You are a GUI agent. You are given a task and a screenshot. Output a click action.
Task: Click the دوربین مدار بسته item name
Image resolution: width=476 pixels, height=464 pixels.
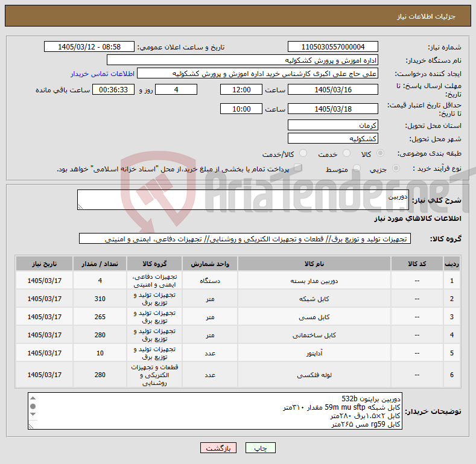coord(314,281)
